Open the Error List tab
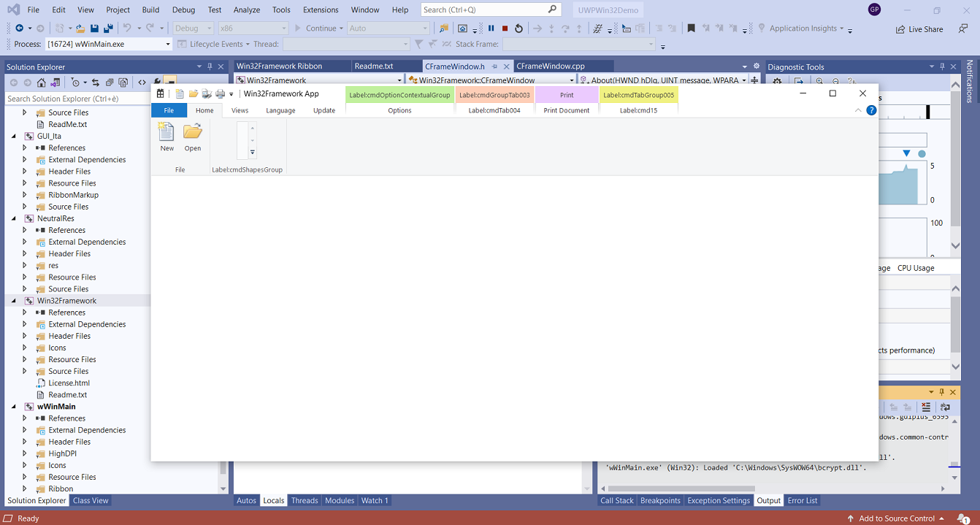This screenshot has height=525, width=980. point(802,500)
